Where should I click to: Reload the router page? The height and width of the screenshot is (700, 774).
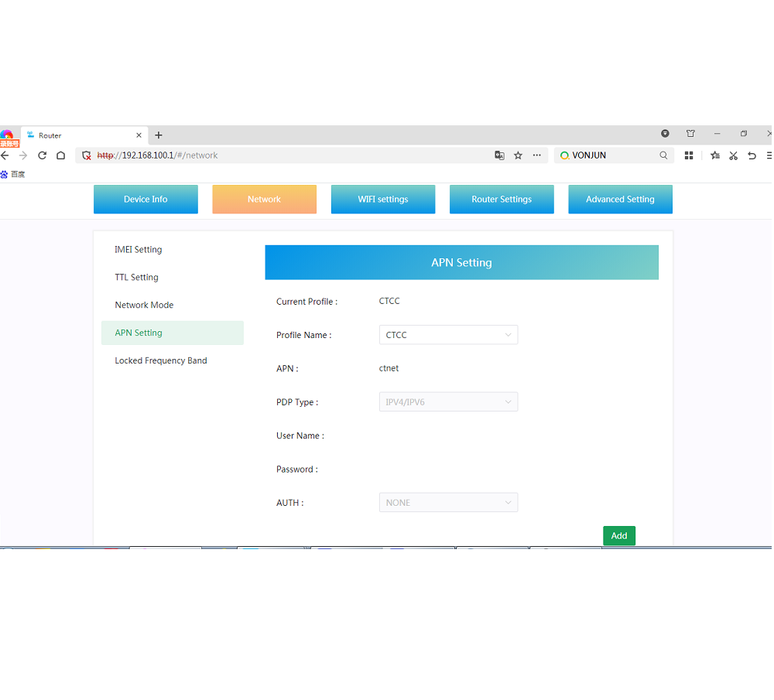(x=42, y=155)
